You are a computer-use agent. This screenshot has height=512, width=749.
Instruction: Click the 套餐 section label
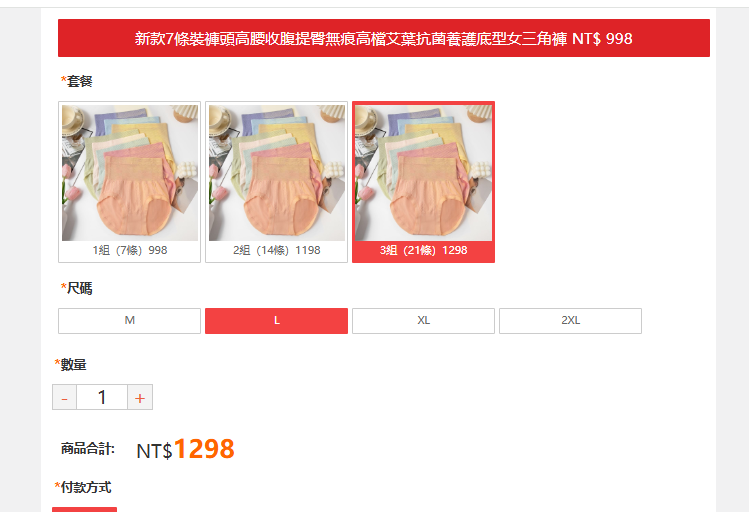(76, 81)
